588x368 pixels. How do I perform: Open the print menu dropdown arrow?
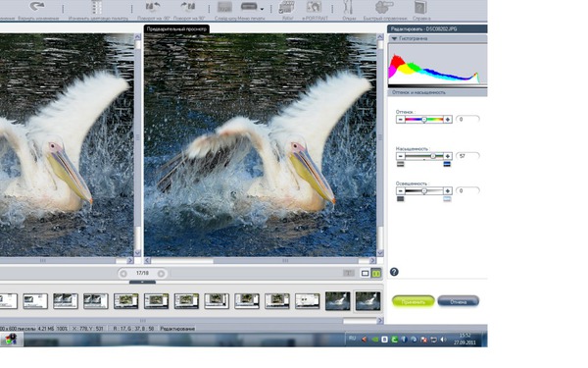262,9
